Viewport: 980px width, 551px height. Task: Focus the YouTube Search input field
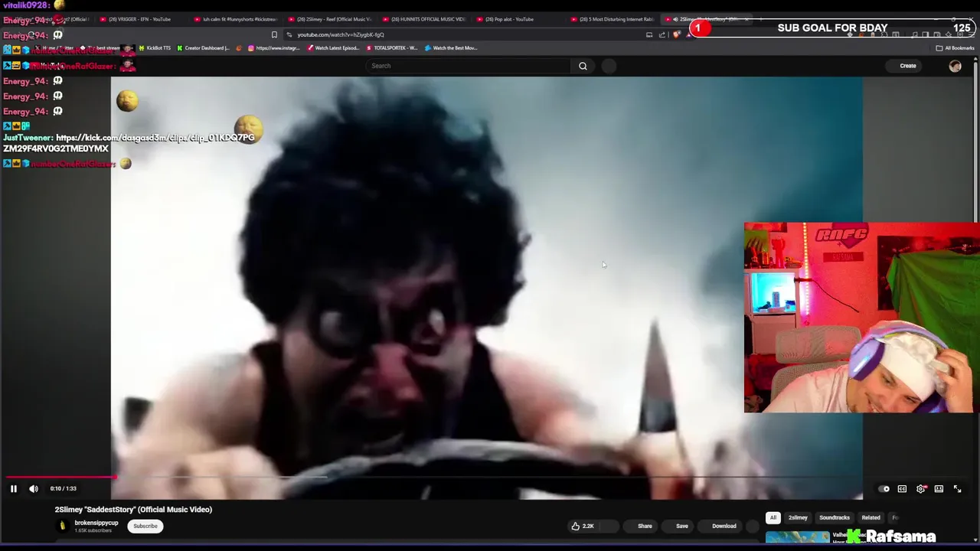[x=468, y=66]
